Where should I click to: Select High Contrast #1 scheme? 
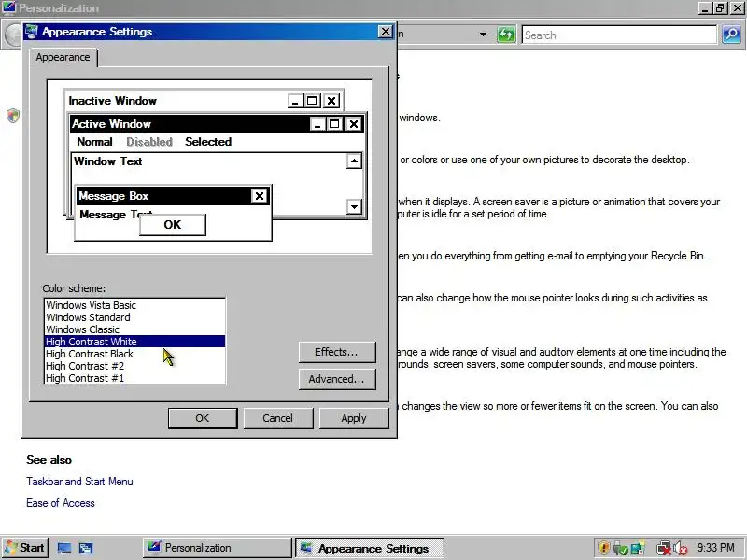[x=134, y=378]
